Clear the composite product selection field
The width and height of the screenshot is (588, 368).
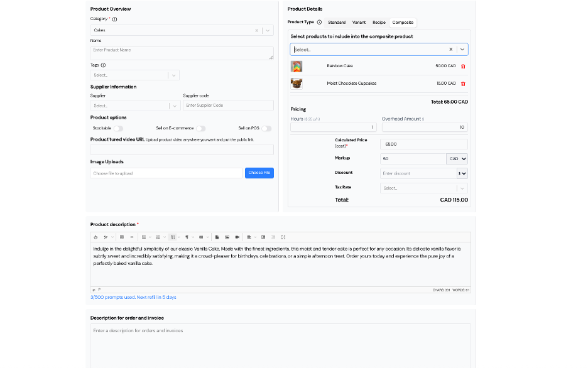coord(450,49)
